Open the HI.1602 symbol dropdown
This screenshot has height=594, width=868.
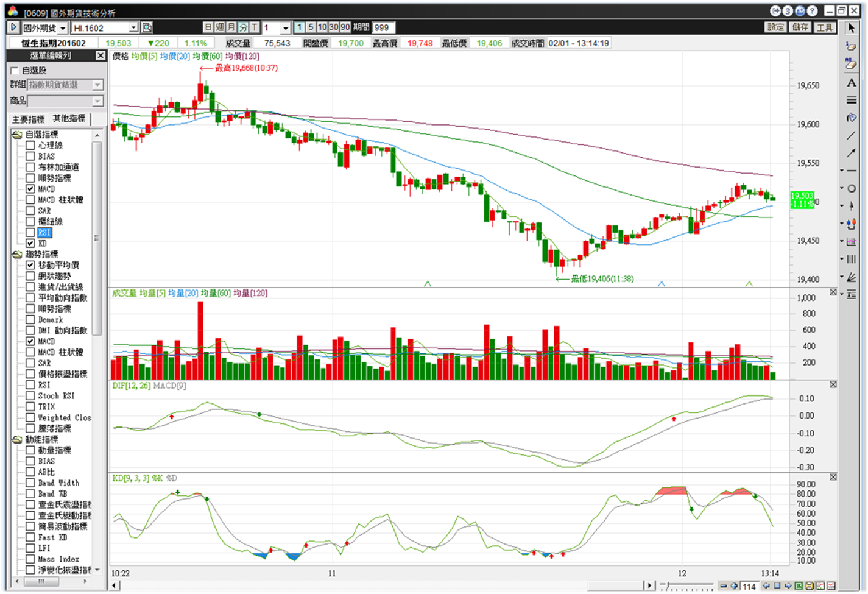(133, 28)
